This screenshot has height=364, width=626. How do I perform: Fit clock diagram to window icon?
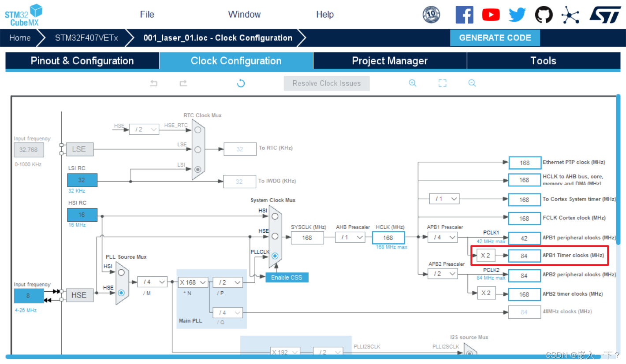442,83
